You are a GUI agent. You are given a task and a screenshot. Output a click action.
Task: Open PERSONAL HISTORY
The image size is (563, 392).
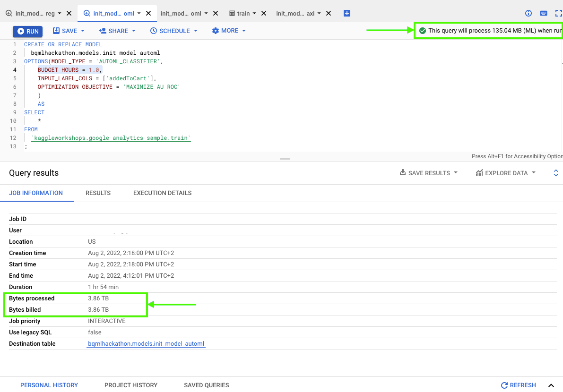pos(49,385)
